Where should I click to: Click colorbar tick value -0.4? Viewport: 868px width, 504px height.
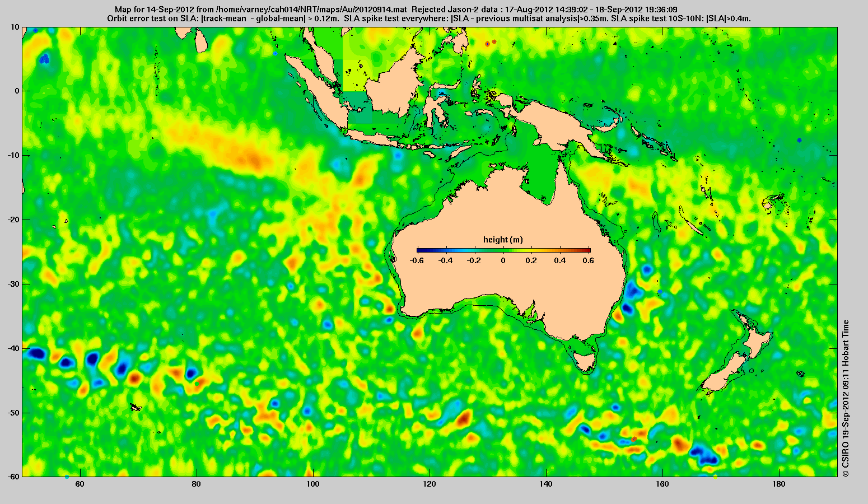(x=445, y=260)
